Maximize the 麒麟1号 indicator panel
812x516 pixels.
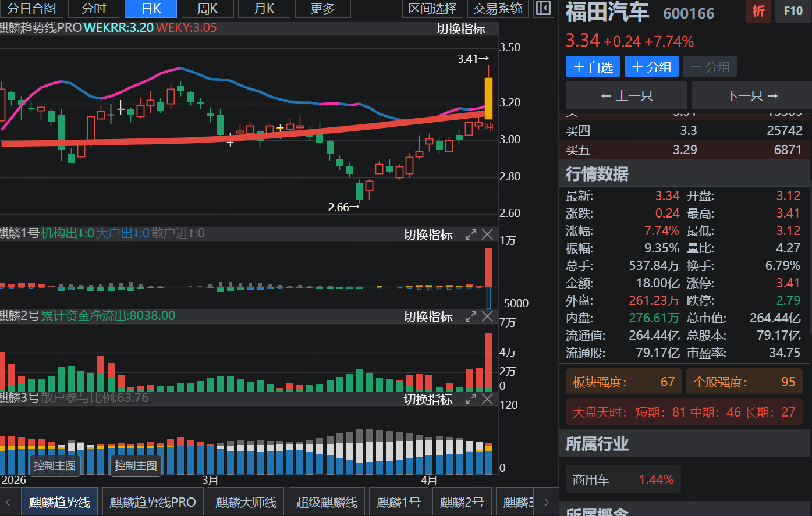(471, 234)
